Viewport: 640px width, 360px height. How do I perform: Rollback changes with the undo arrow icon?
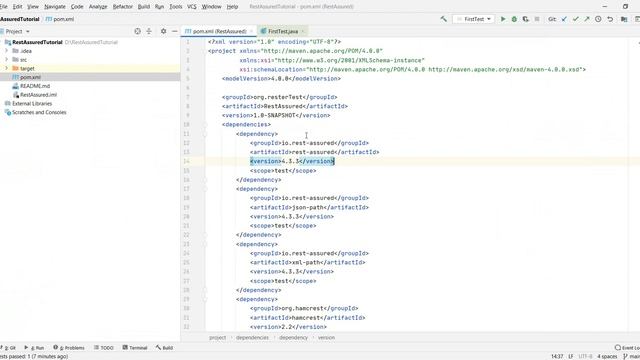click(610, 19)
